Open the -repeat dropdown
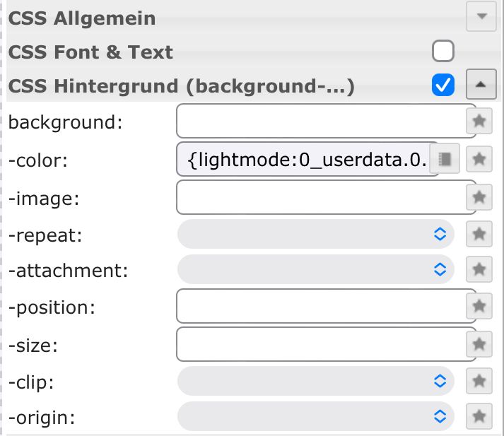This screenshot has width=504, height=436. tap(315, 234)
